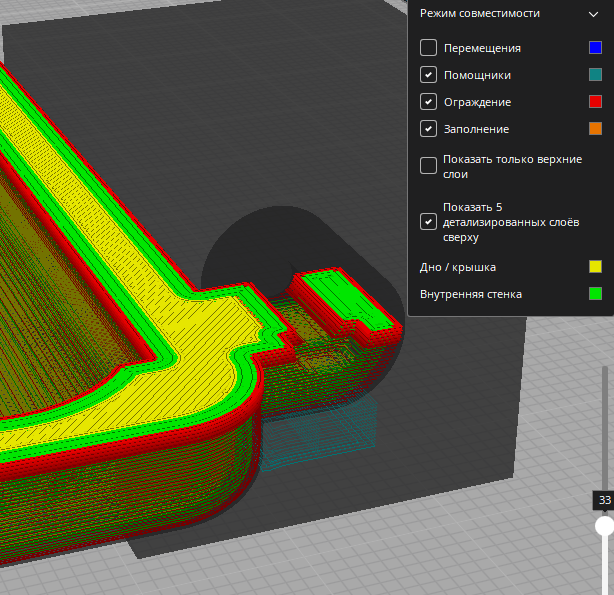Click the yellow Дно / крышка swatch

595,267
